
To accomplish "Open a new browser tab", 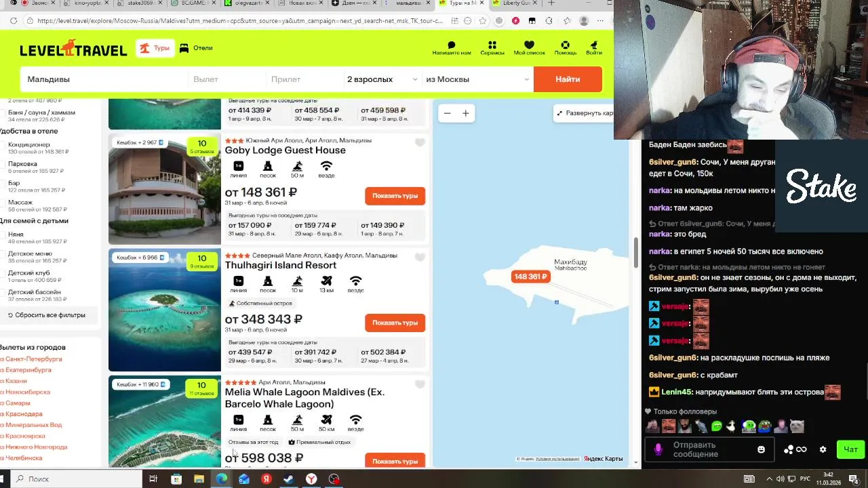I will pos(551,3).
